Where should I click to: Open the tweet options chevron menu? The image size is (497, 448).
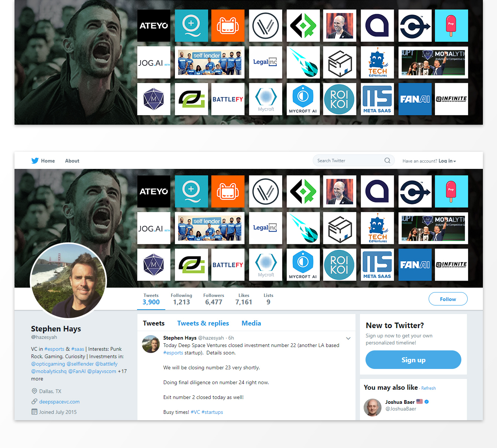click(348, 338)
